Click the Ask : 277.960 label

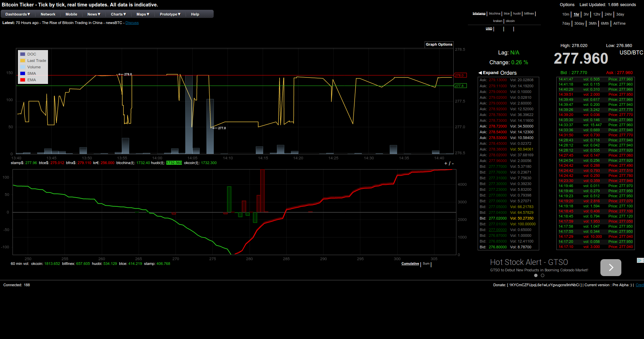click(x=619, y=73)
